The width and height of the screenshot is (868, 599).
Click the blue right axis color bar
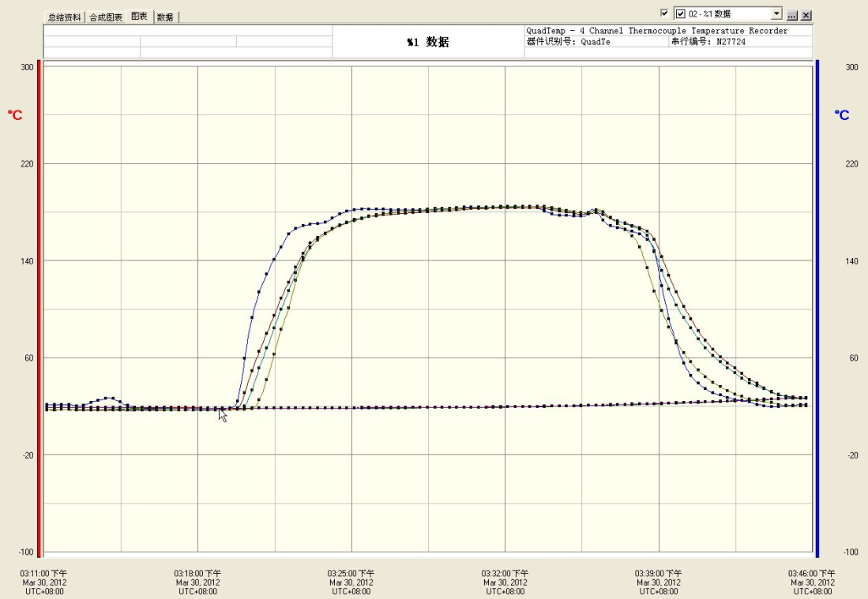[x=817, y=308]
